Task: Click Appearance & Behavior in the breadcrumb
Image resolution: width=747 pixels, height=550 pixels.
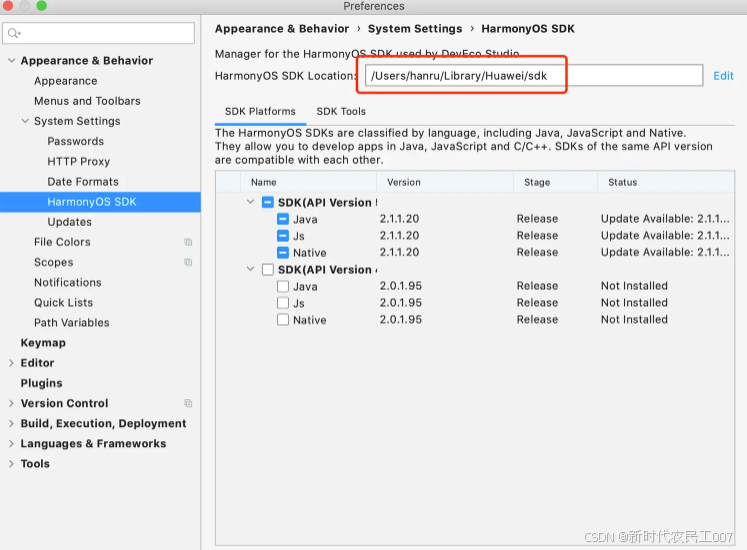Action: point(282,29)
